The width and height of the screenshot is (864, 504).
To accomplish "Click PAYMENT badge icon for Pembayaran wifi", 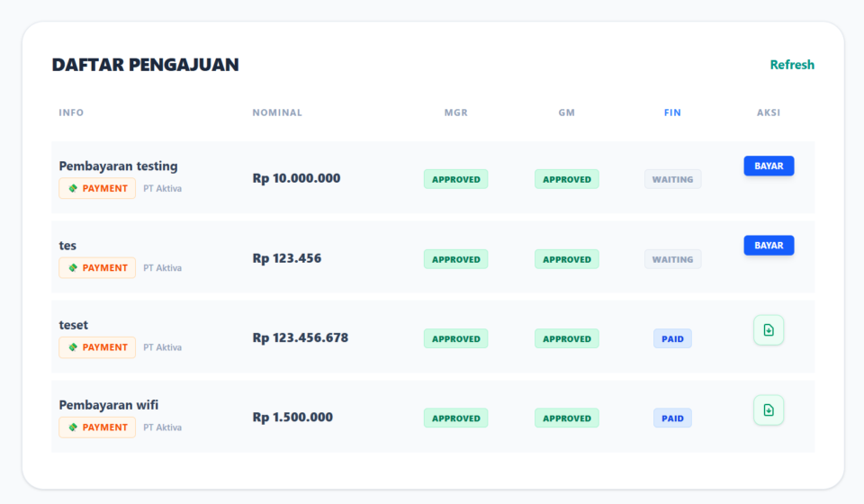I will (73, 427).
